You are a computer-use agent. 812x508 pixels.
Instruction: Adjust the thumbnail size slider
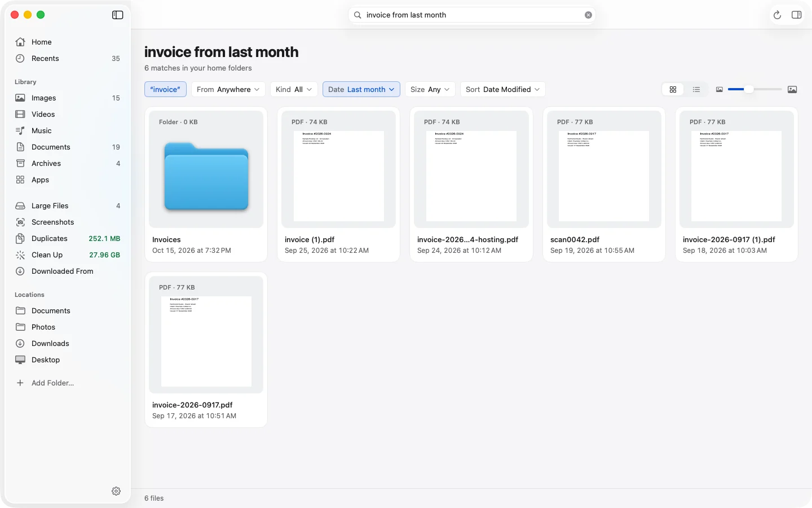(754, 89)
